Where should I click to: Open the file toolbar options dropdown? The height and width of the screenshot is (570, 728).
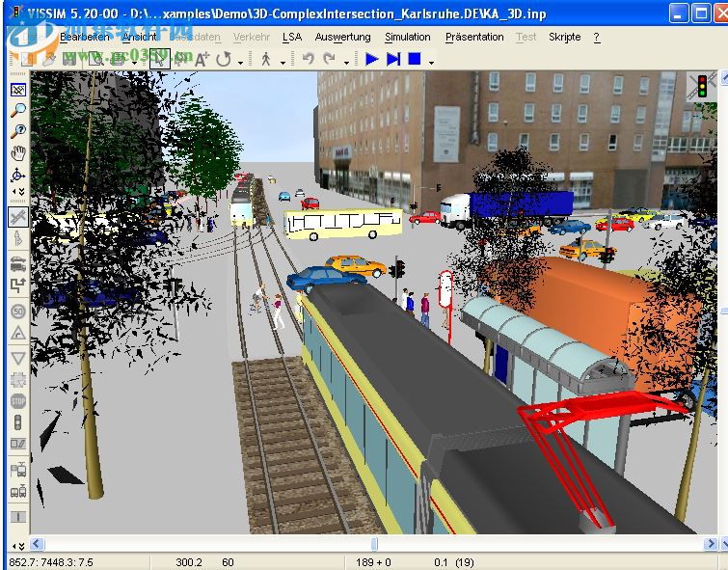pos(135,63)
